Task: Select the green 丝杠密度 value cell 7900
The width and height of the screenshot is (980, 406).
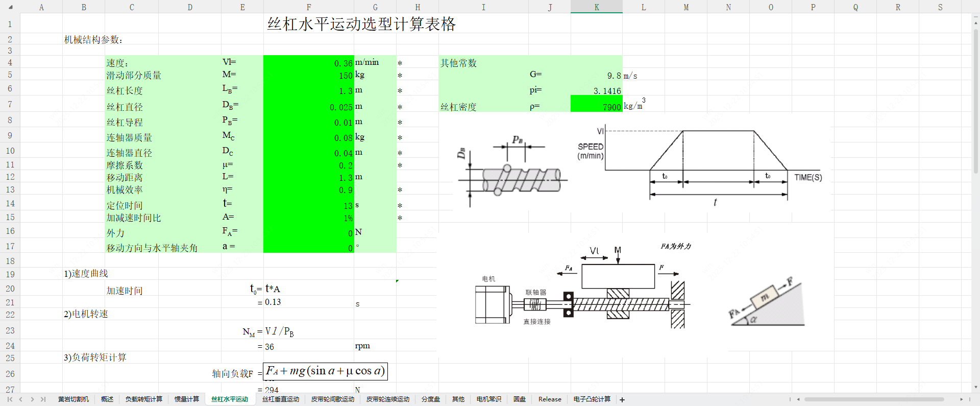Action: [596, 104]
